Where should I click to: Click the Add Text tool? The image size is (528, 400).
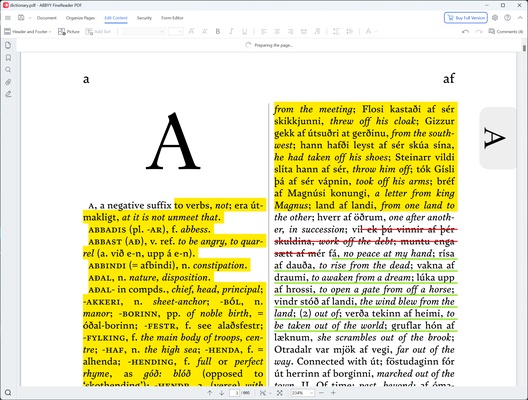[x=98, y=32]
